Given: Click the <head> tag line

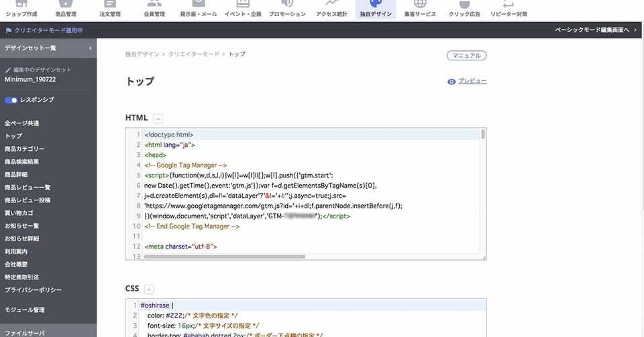Looking at the screenshot, I should 155,155.
